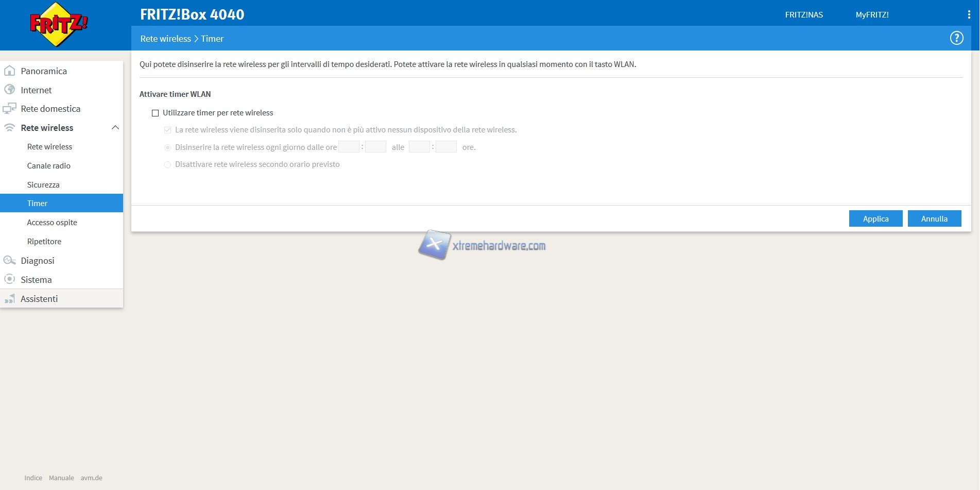Open the Accesso ospite submenu item
This screenshot has width=980, height=490.
52,223
